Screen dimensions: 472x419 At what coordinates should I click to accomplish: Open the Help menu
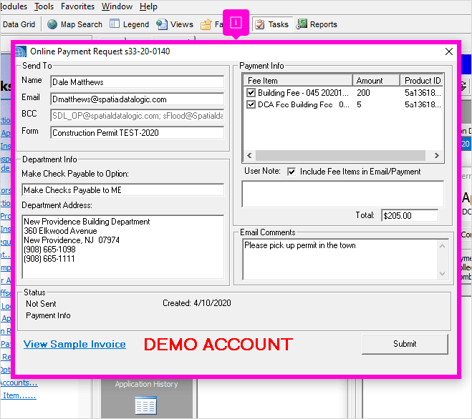click(148, 6)
